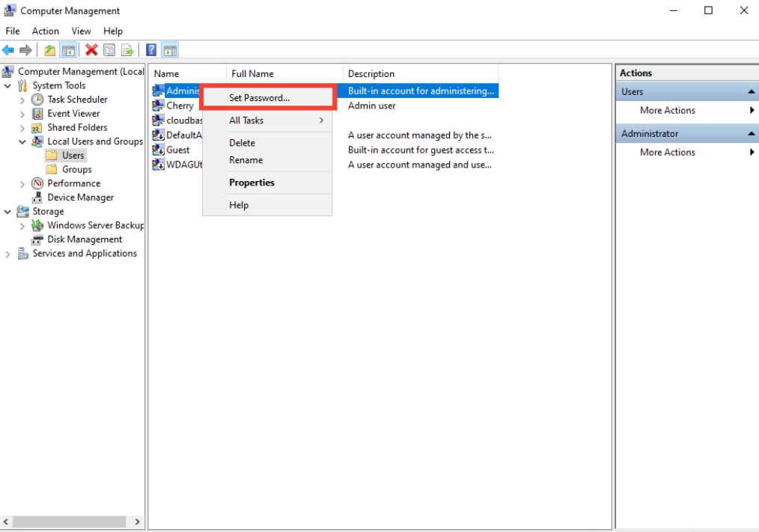Viewport: 759px width, 532px height.
Task: Open Disk Management in the tree
Action: (x=85, y=239)
